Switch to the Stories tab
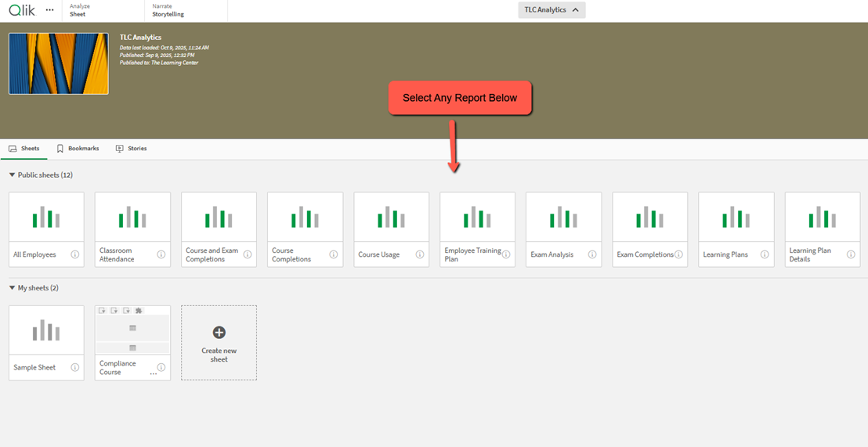Viewport: 868px width, 447px height. [131, 149]
